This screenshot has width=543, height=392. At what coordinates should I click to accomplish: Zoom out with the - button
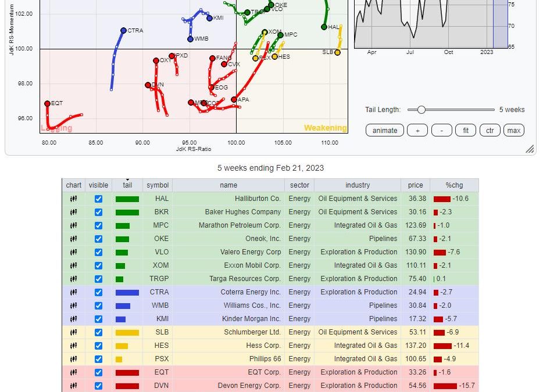441,131
